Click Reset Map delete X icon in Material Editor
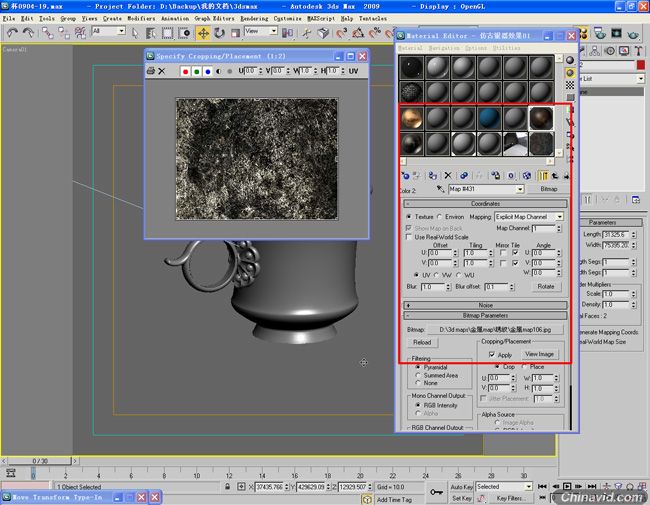 click(448, 176)
